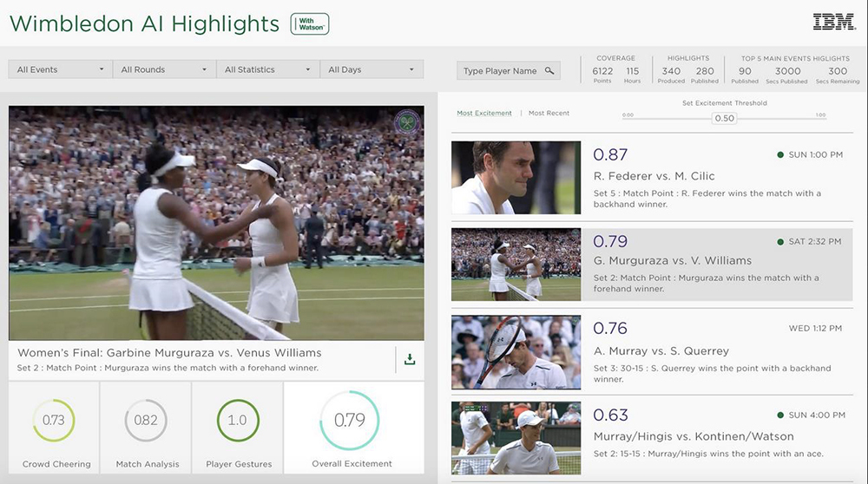Click the search magnifier icon
Screen dimensions: 868x484
tap(549, 71)
